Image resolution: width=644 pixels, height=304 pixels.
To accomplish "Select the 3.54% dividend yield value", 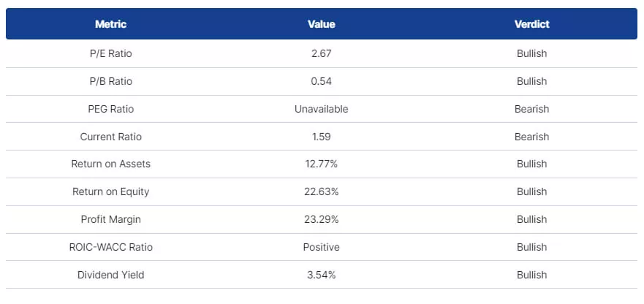I will point(322,275).
